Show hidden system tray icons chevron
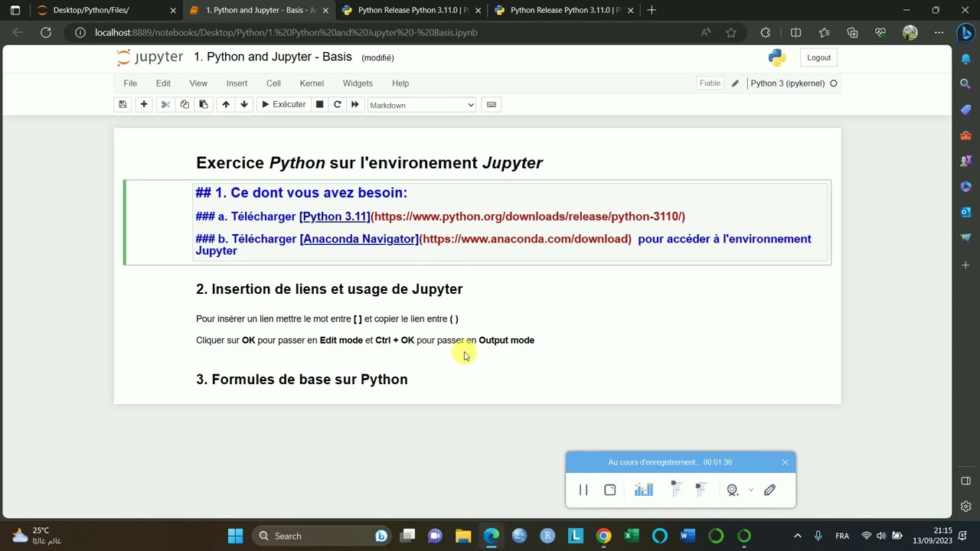 [798, 536]
